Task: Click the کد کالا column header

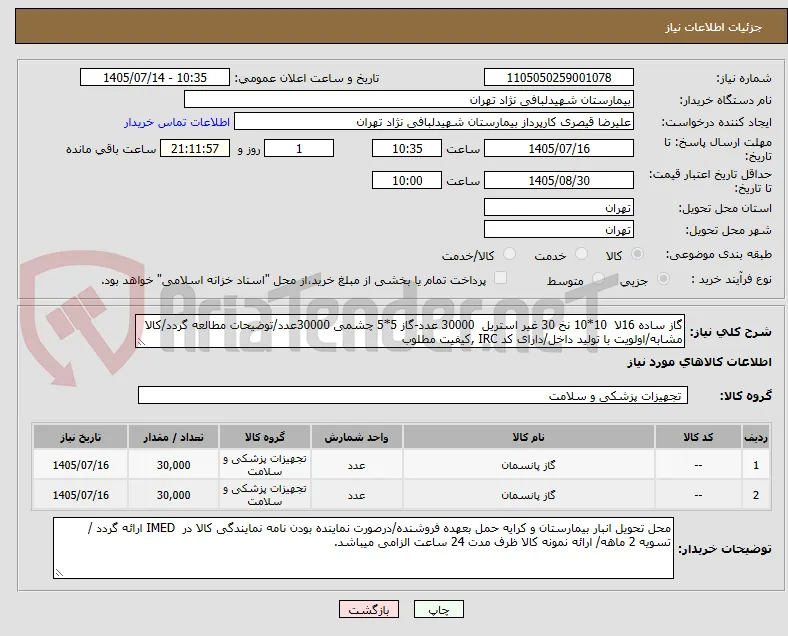Action: (x=698, y=437)
